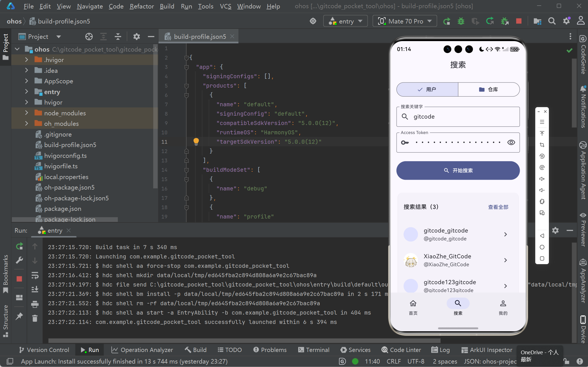Image resolution: width=588 pixels, height=367 pixels.
Task: Click the lightbulb intention icon on line 11
Action: click(x=196, y=141)
